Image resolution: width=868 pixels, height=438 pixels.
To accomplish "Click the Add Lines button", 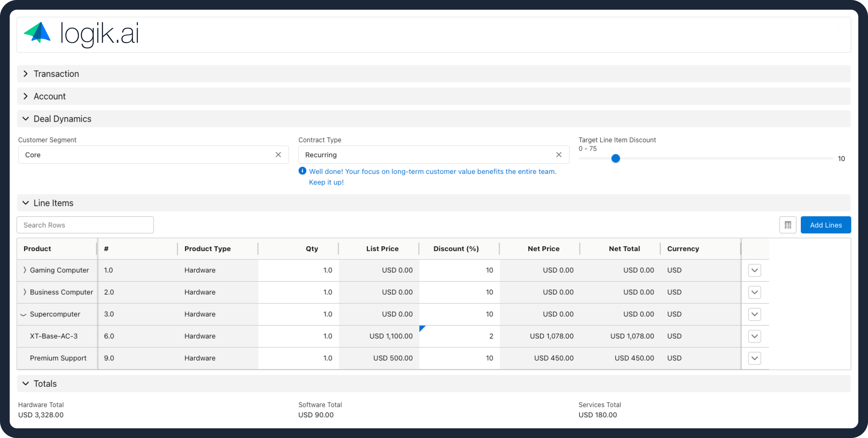I will coord(826,225).
